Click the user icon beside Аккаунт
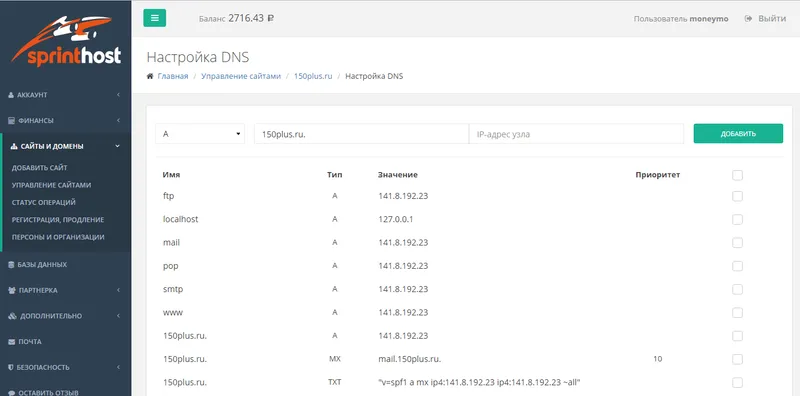The width and height of the screenshot is (800, 396). pos(11,95)
